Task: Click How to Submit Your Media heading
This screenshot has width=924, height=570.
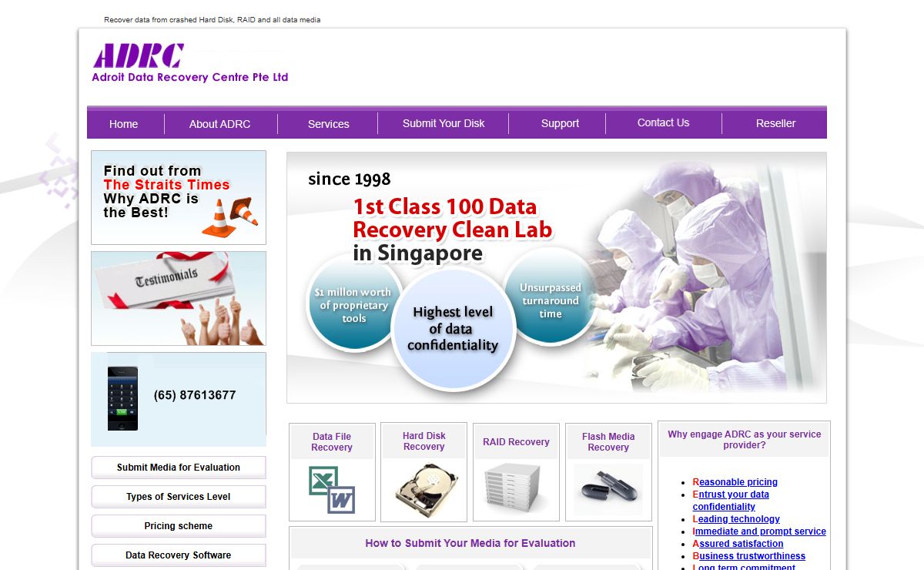Action: pos(470,543)
